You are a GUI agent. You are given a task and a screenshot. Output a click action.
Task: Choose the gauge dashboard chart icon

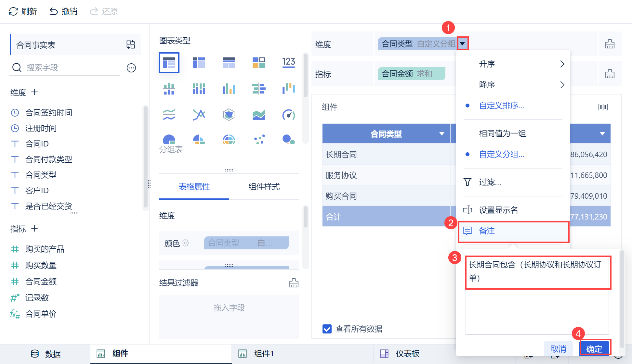pyautogui.click(x=288, y=115)
